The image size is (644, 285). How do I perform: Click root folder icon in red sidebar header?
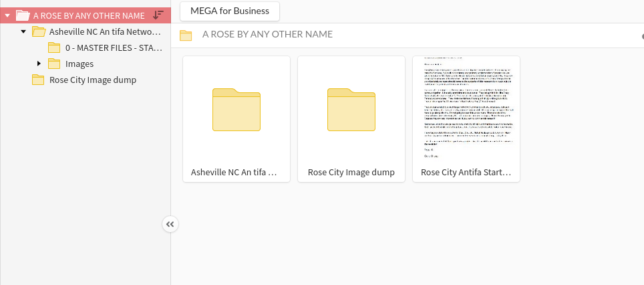click(x=23, y=15)
